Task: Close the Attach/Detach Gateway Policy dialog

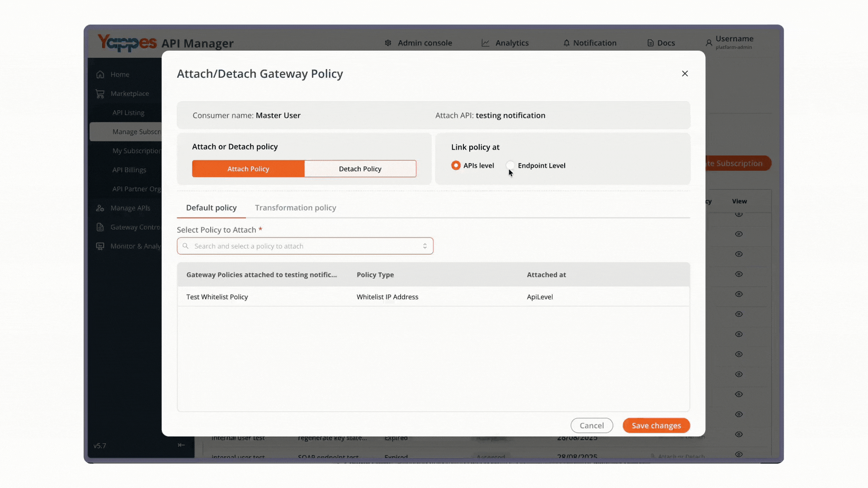Action: [x=685, y=74]
